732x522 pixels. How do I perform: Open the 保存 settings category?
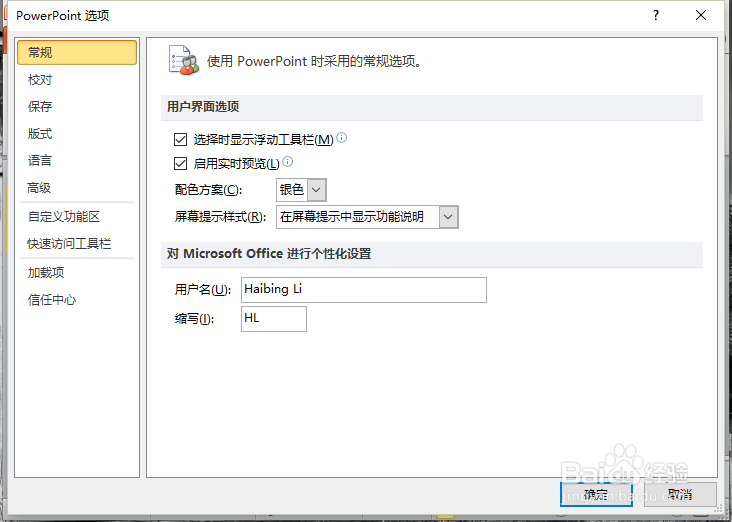[x=40, y=106]
